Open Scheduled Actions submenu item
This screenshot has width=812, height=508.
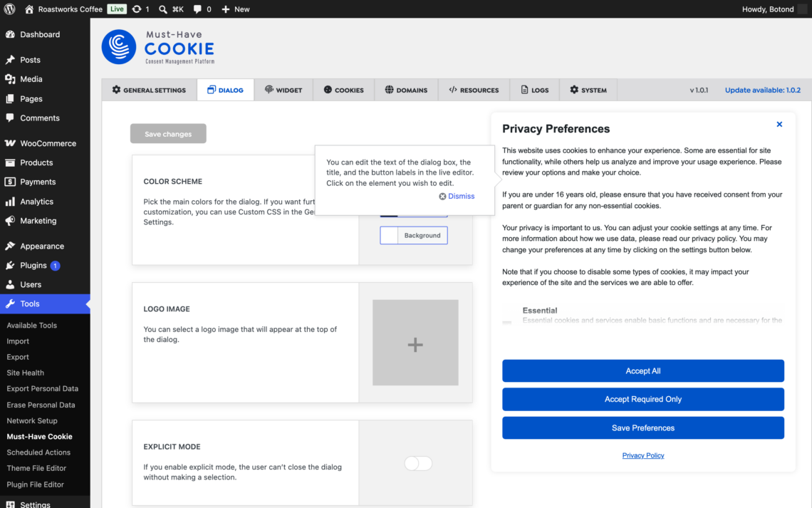click(38, 452)
